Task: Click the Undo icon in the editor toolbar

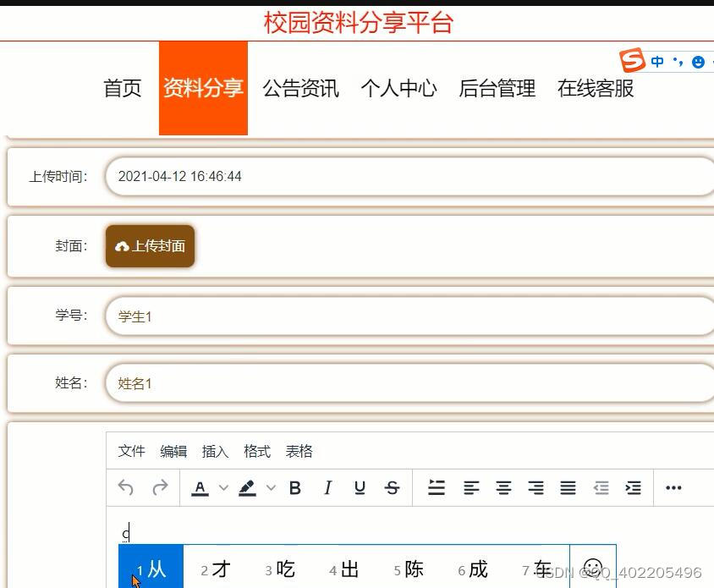Action: tap(127, 488)
